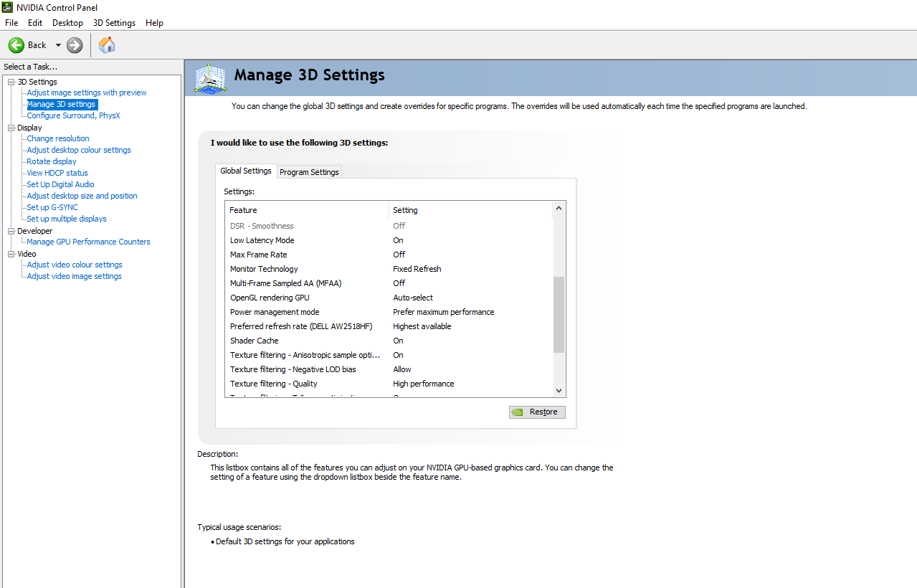Viewport: 917px width, 588px height.
Task: Select Manage 3D settings in tree
Action: [61, 104]
